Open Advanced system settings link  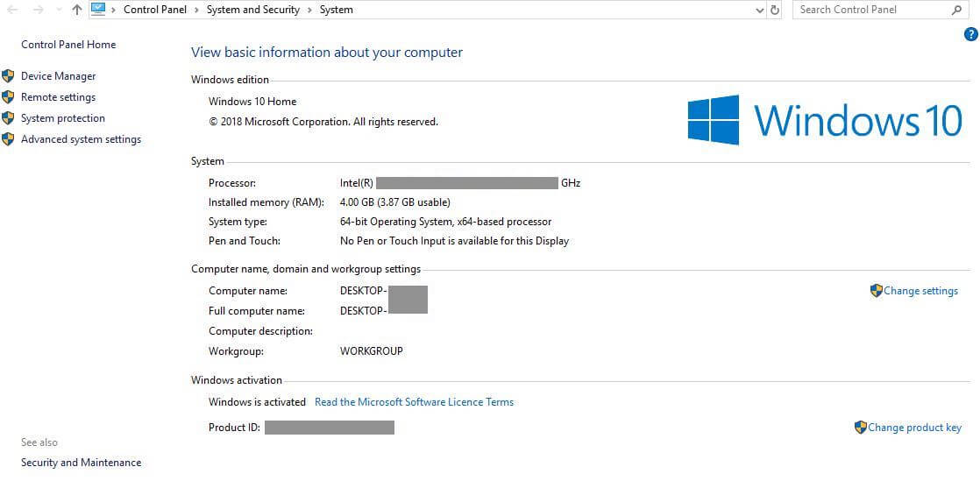click(x=82, y=139)
